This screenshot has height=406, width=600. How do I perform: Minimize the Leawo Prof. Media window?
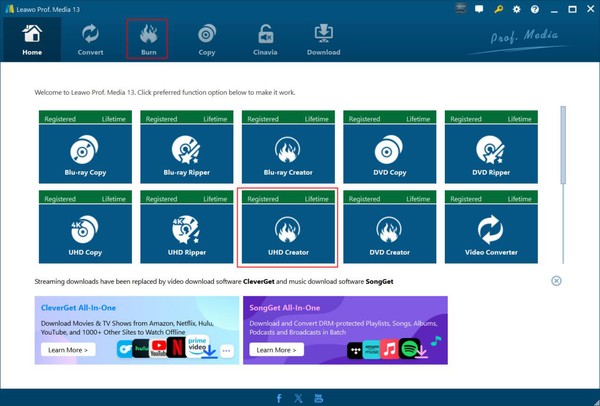554,10
